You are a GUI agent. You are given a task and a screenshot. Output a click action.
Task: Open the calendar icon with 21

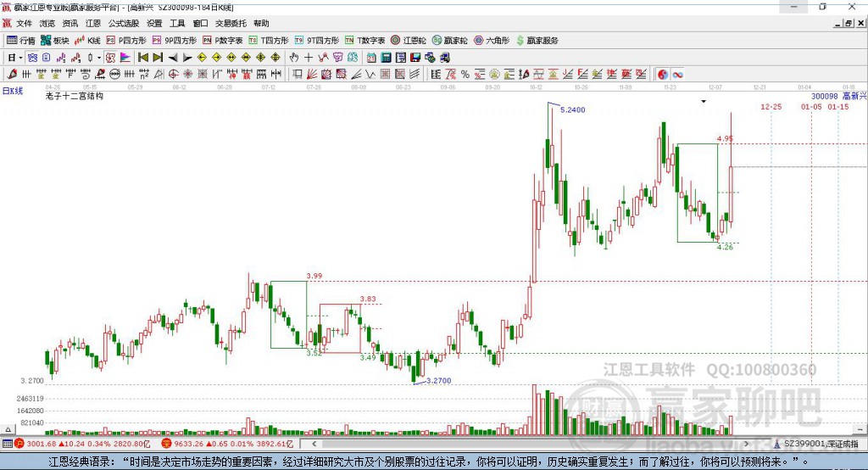(371, 58)
